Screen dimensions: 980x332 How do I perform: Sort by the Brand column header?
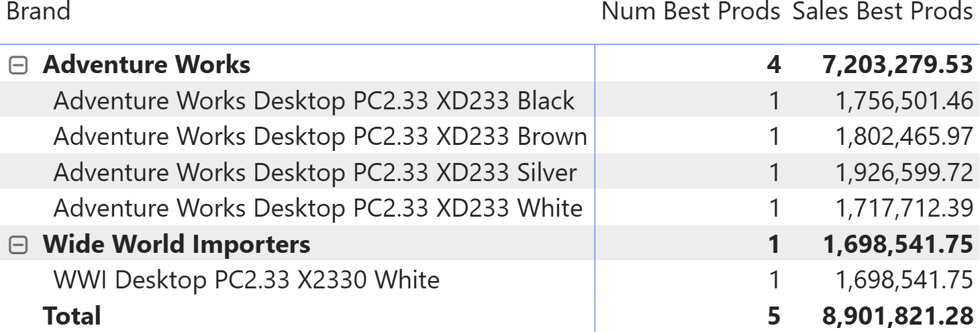click(38, 11)
